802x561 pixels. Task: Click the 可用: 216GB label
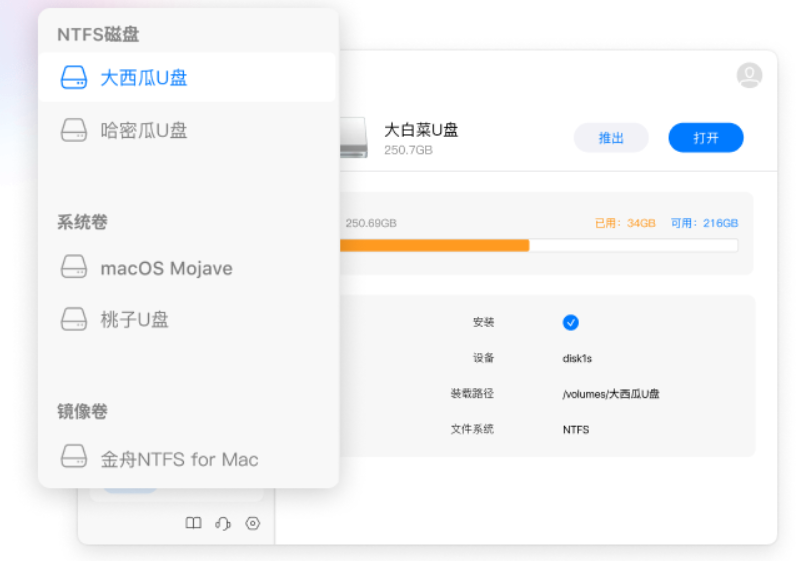point(704,223)
